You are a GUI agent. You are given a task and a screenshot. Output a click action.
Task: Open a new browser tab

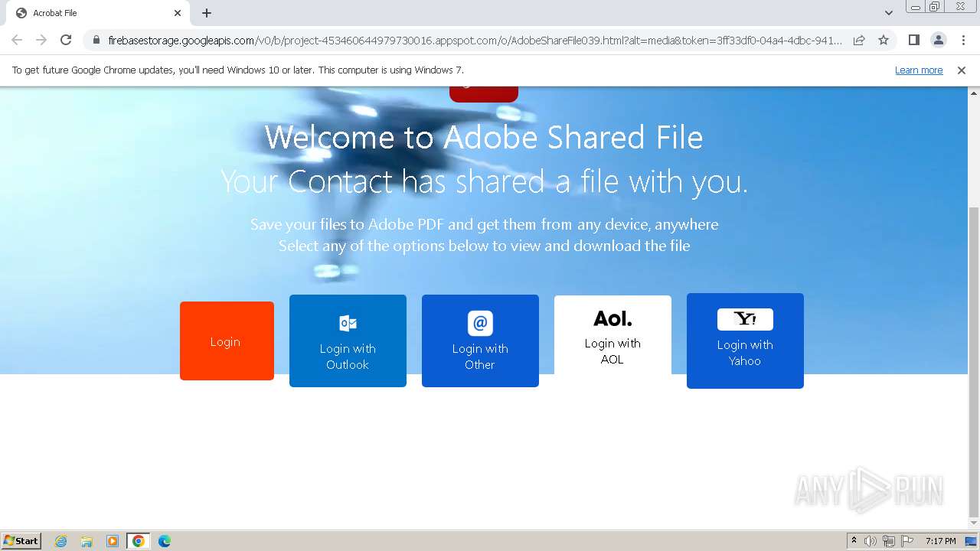click(x=207, y=13)
